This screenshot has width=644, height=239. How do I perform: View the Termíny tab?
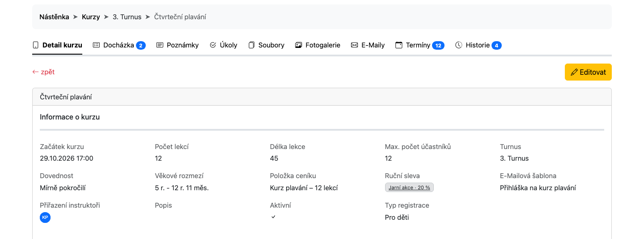coord(420,45)
